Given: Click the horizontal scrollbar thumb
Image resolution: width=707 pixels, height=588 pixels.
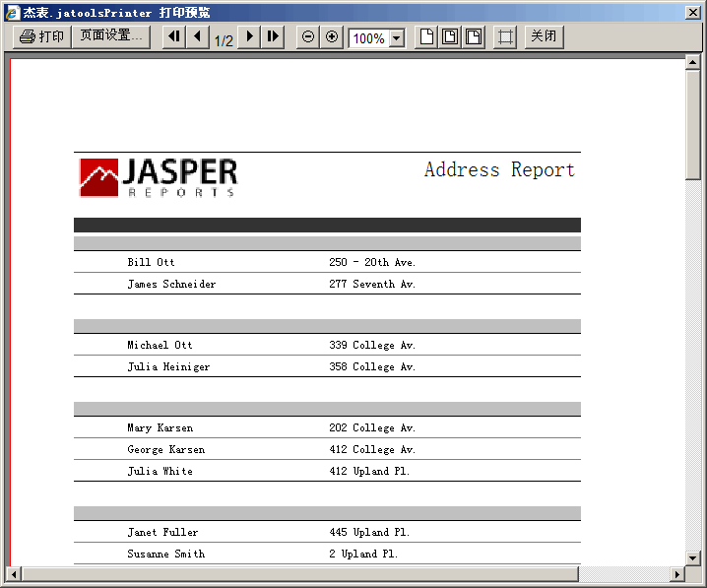Looking at the screenshot, I should point(300,574).
